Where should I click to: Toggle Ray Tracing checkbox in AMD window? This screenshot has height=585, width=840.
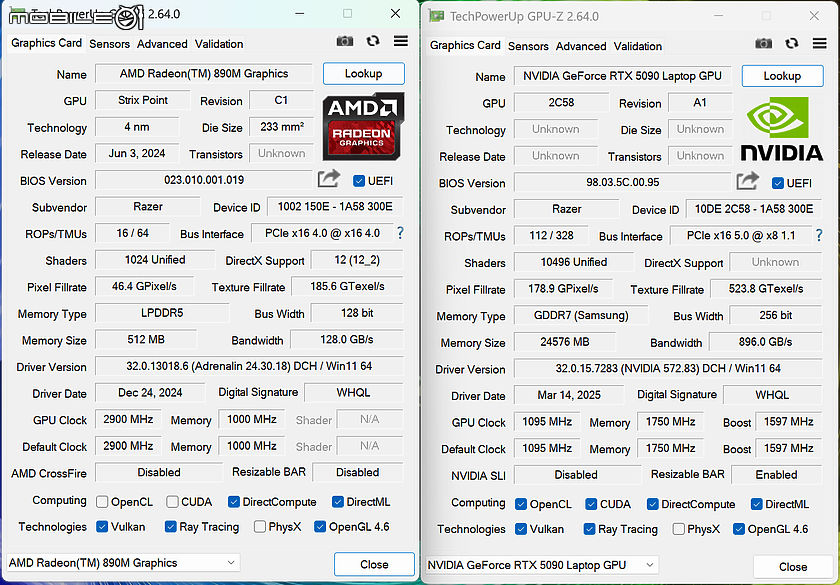point(170,527)
